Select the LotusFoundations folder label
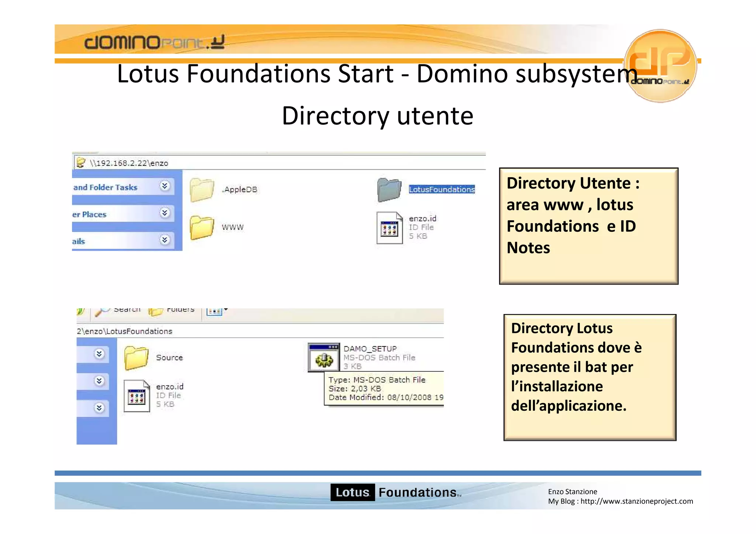This screenshot has height=534, width=756. point(441,189)
